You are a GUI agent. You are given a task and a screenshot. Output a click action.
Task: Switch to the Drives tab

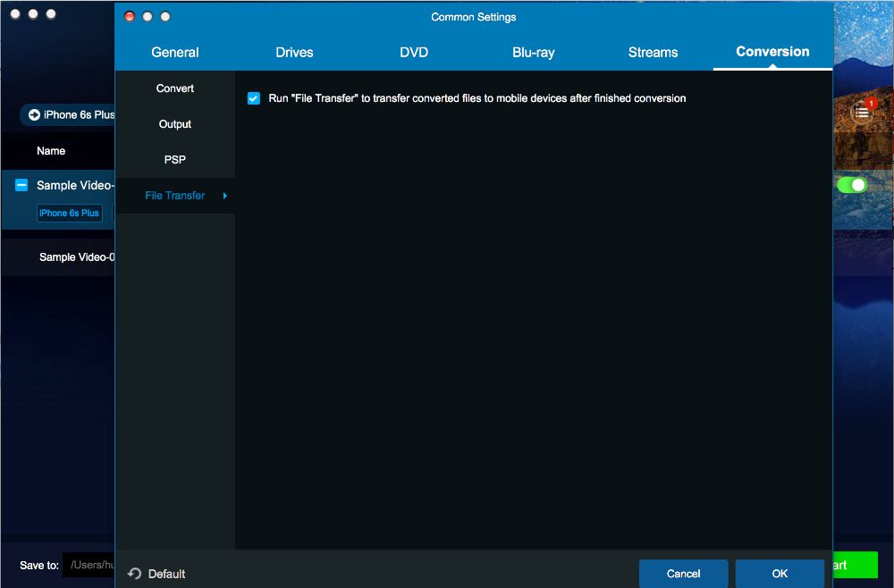(294, 53)
